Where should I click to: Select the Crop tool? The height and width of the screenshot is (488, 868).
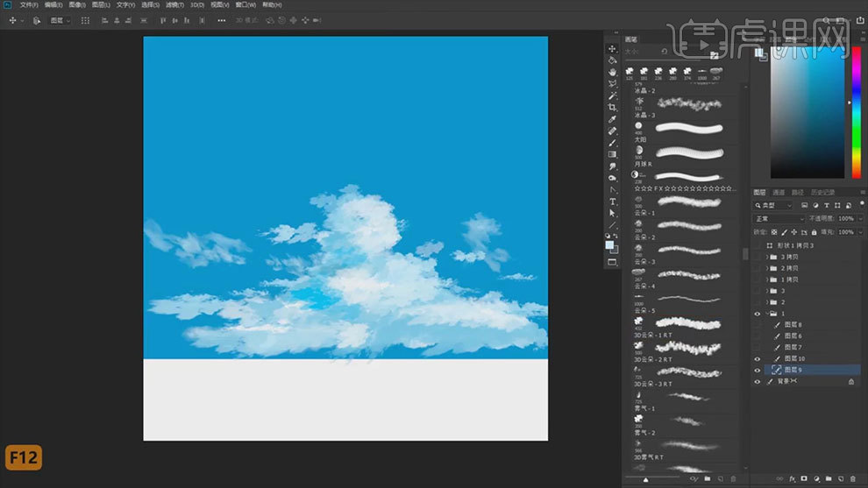tap(612, 108)
